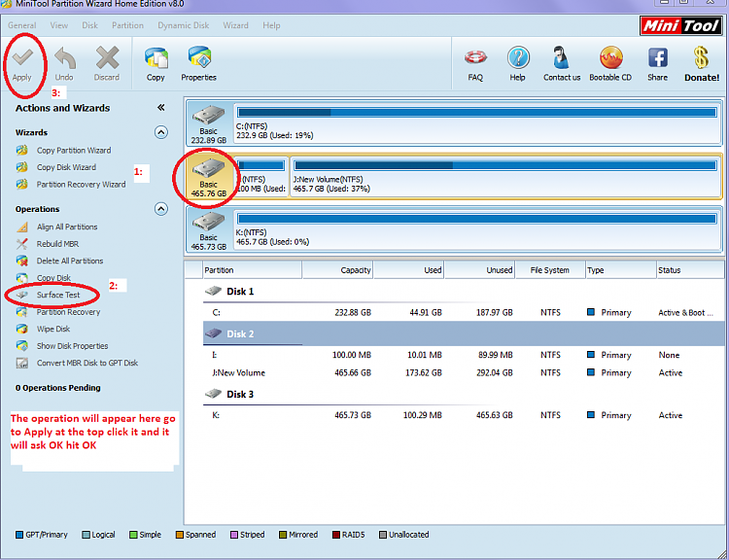Select the Disk 1 row
This screenshot has width=729, height=560.
pyautogui.click(x=464, y=292)
